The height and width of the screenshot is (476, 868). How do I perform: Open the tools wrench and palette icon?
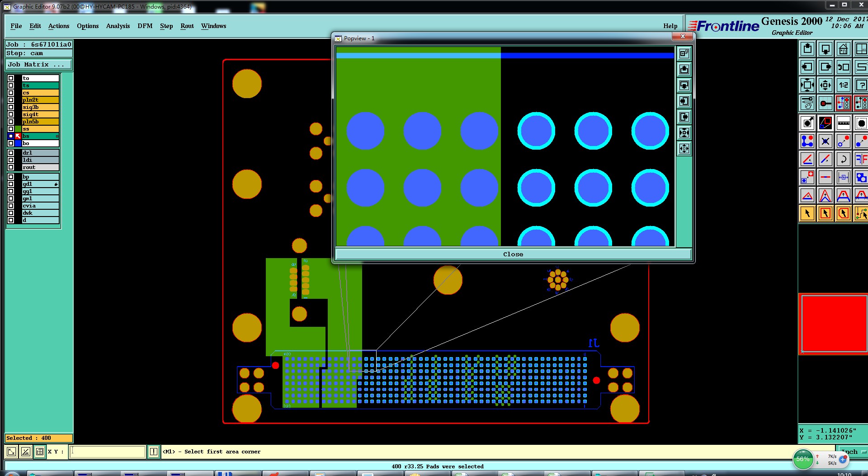[x=807, y=103]
